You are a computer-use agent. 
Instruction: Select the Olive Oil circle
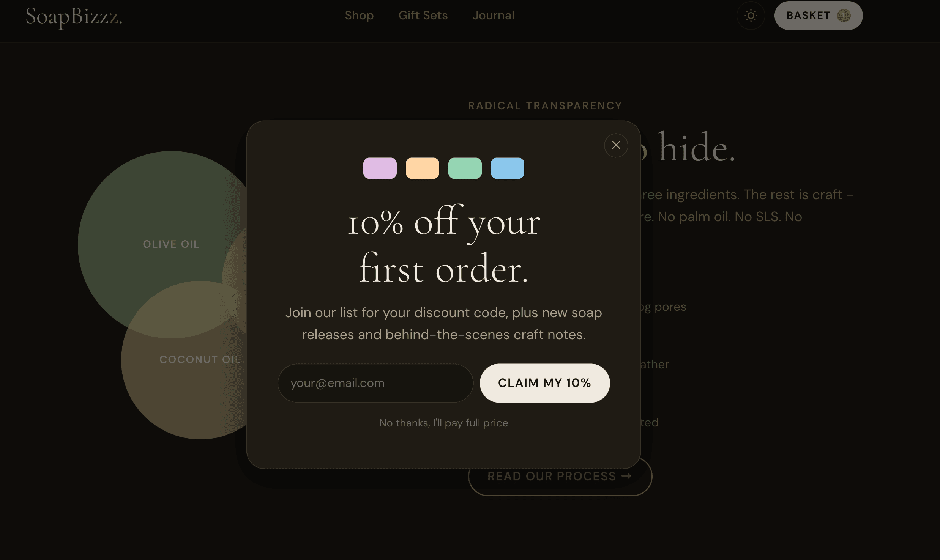pos(171,244)
